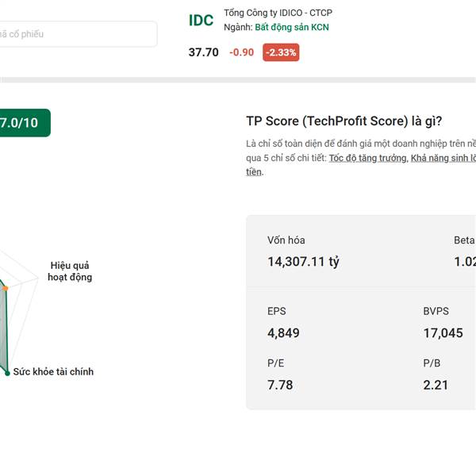Click the 7.0/10 TP Score badge

22,123
